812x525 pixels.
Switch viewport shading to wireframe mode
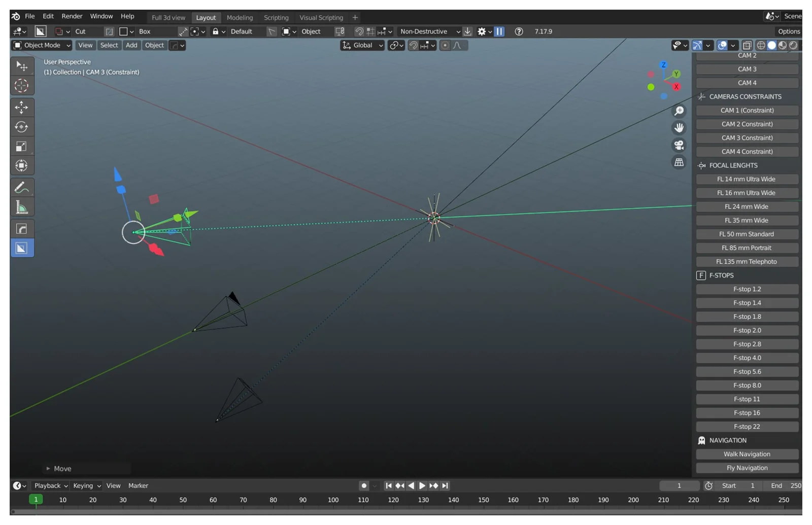pyautogui.click(x=761, y=45)
